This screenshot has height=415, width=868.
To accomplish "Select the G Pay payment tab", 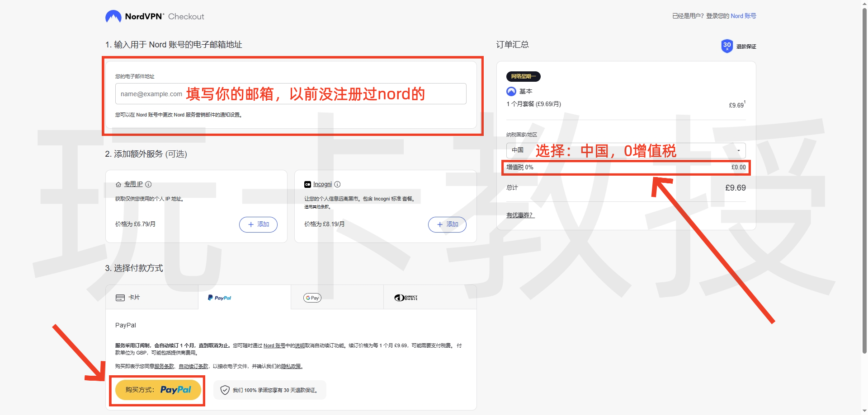I will pos(312,297).
